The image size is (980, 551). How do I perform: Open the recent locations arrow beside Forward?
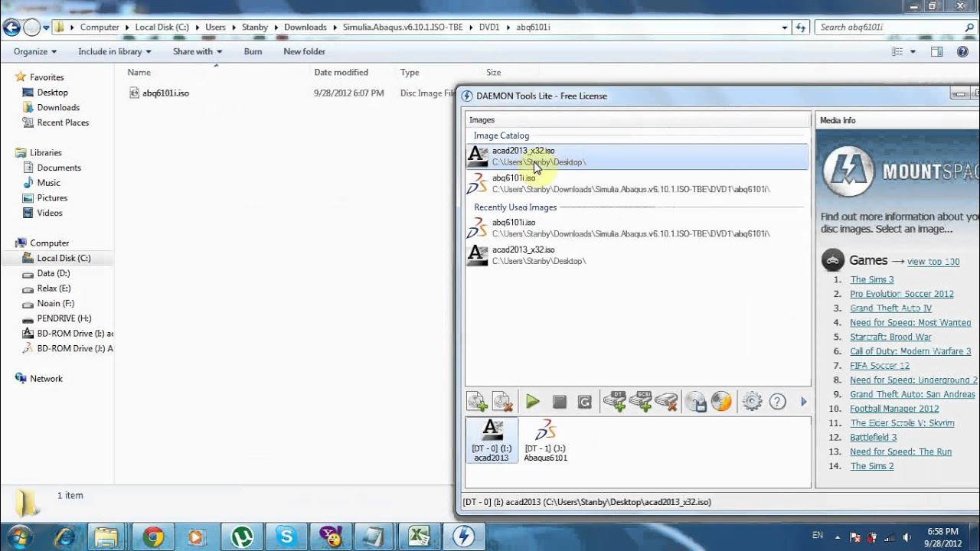tap(47, 28)
